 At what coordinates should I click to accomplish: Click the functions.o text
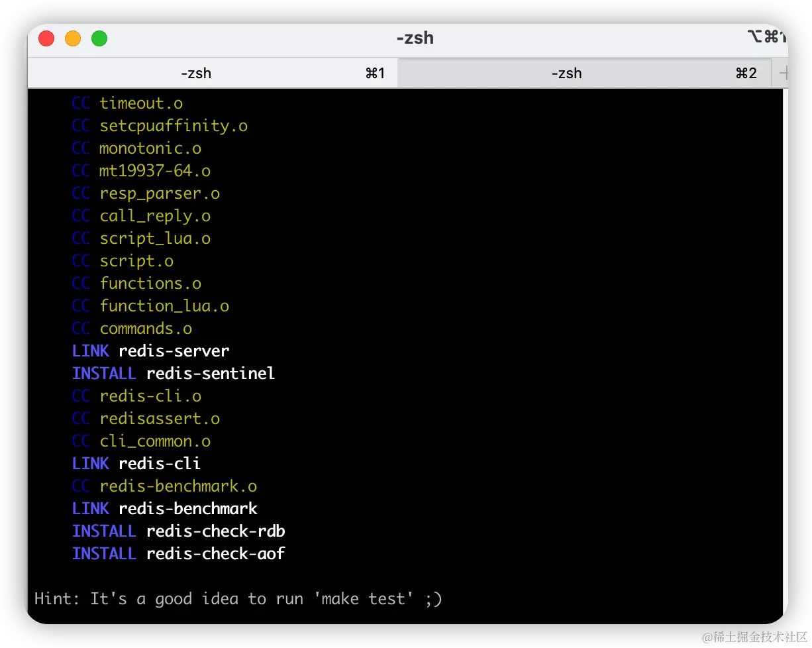pos(150,284)
